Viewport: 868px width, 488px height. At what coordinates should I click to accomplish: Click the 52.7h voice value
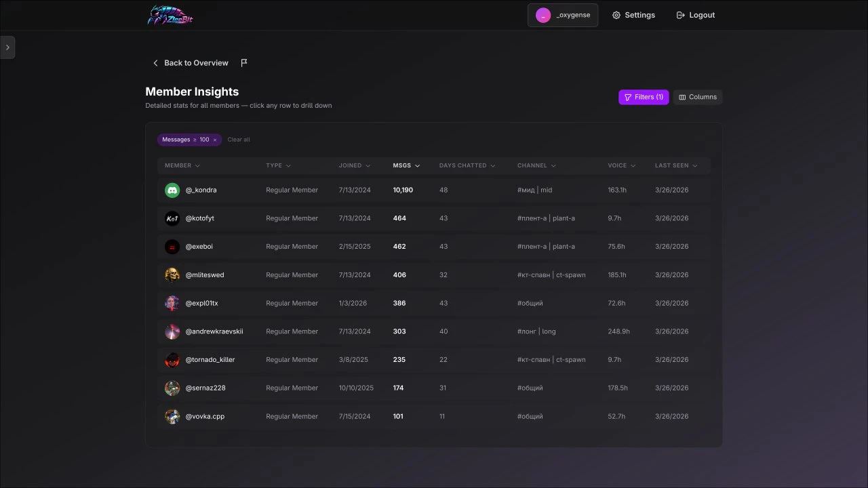pyautogui.click(x=616, y=416)
